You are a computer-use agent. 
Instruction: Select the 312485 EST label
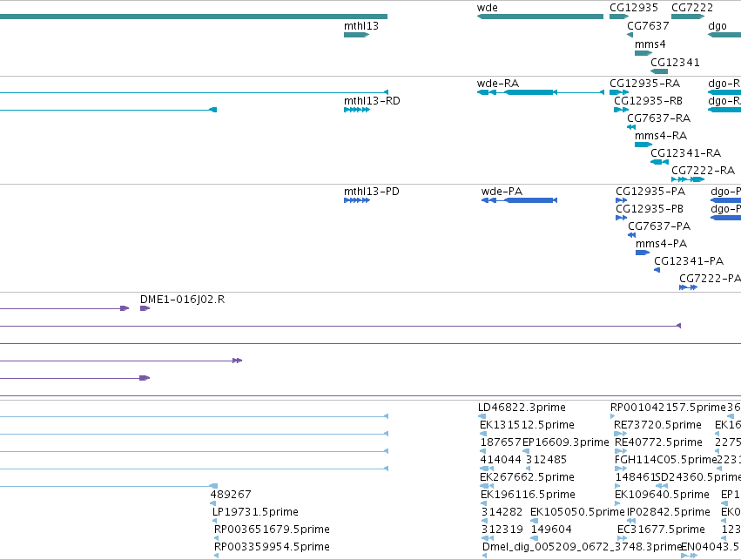[546, 460]
